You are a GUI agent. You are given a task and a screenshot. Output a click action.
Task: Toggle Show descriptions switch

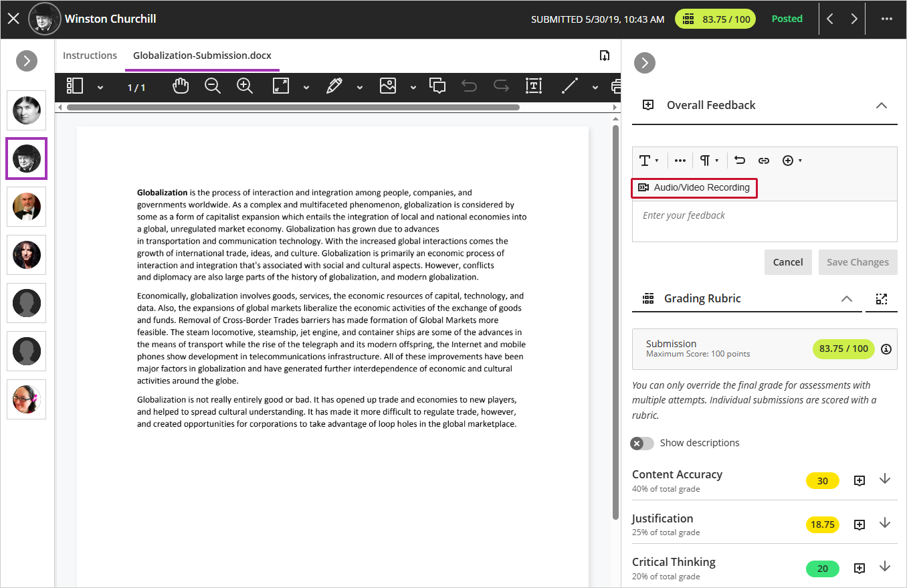pos(642,443)
